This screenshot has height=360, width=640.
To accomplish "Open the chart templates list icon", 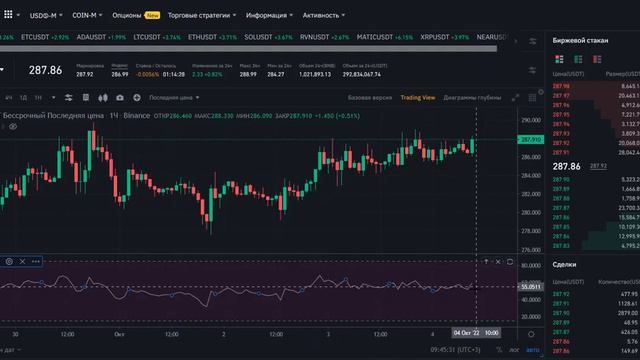I will point(86,98).
